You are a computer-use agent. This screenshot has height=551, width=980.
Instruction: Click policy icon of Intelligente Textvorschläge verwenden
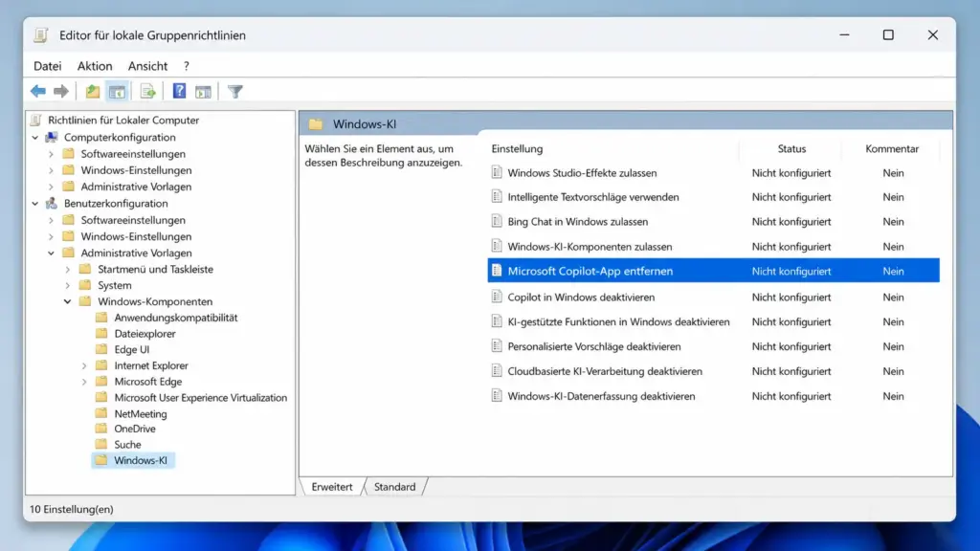pyautogui.click(x=497, y=197)
